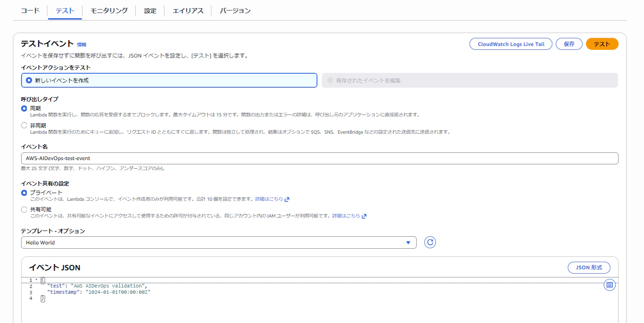Click the JSON editor settings icon

pos(609,285)
